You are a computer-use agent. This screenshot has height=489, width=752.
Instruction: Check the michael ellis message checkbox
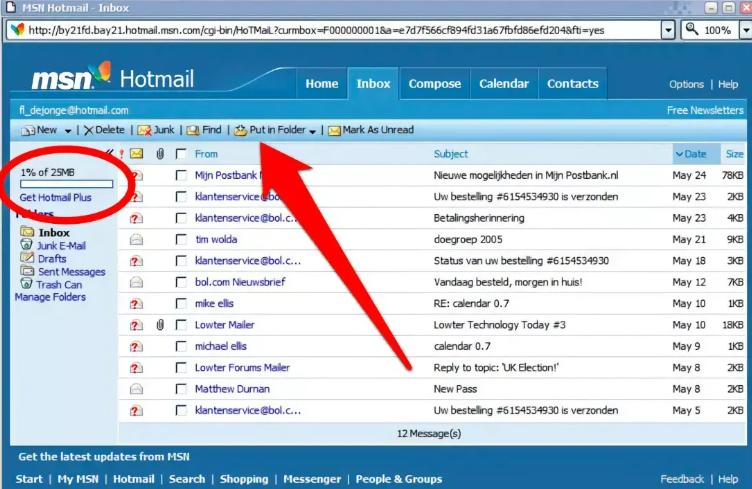[181, 346]
